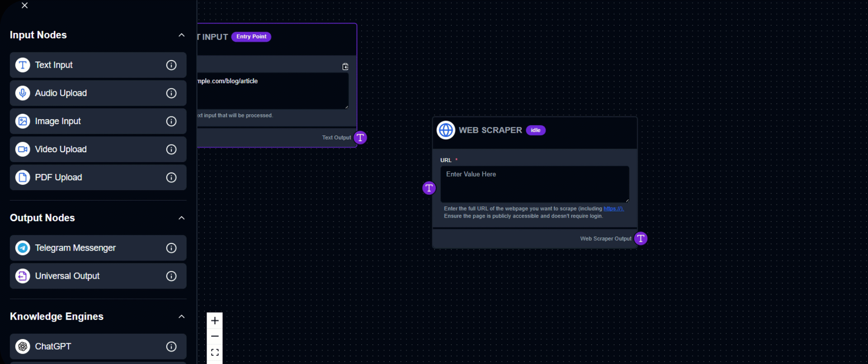Screen dimensions: 868x364
Task: Click the Video Upload camera icon
Action: pyautogui.click(x=23, y=149)
